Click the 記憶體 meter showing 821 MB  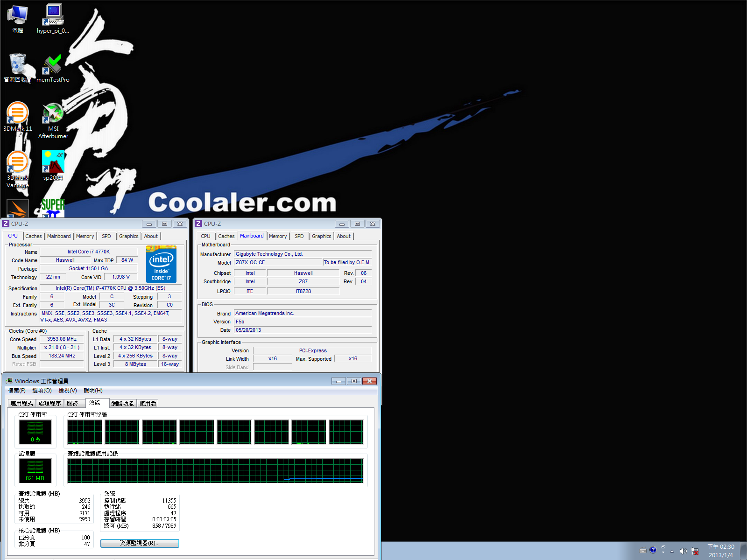point(35,470)
